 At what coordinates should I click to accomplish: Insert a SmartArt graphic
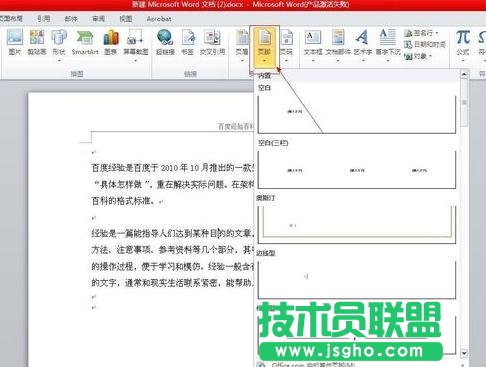pos(85,42)
